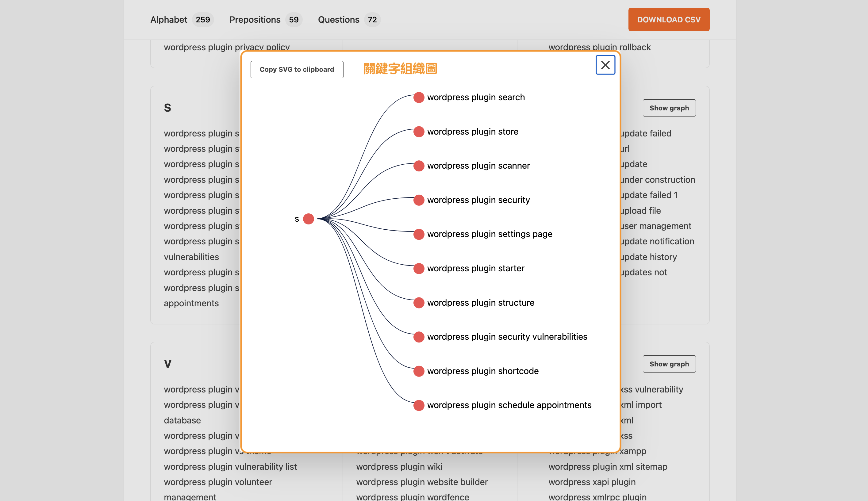Click keyword 'wordpress xapi plugin'
868x501 pixels.
tap(592, 482)
